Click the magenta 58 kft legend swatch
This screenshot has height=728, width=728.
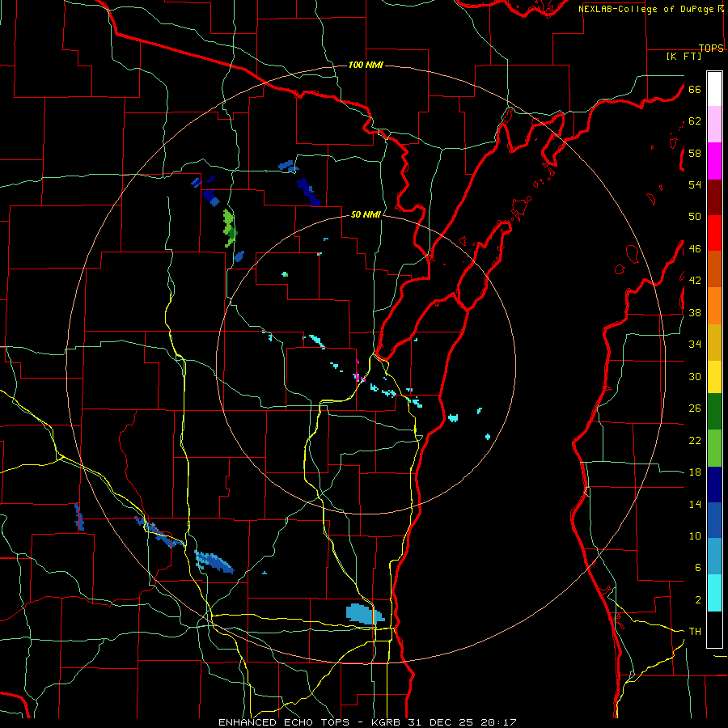pos(714,161)
